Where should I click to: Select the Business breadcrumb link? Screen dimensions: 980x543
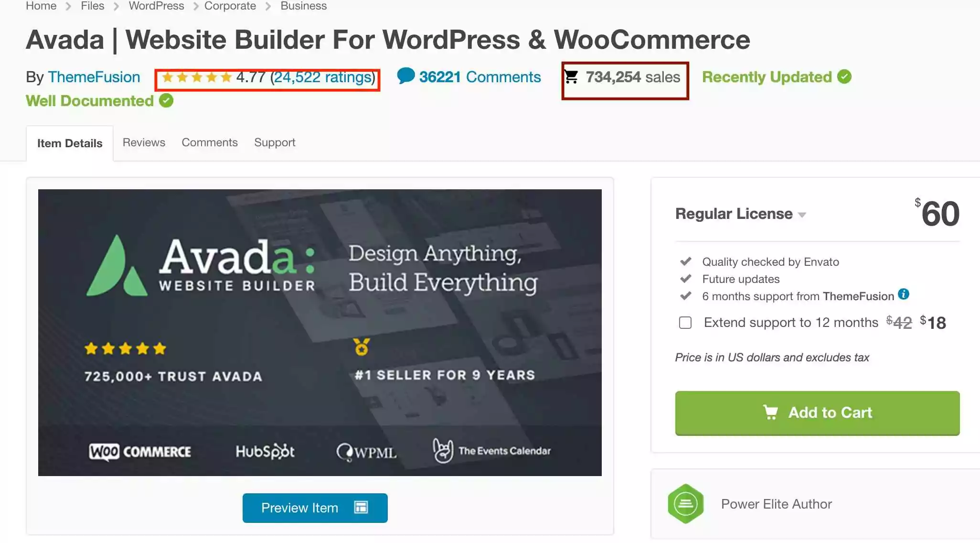(x=303, y=6)
